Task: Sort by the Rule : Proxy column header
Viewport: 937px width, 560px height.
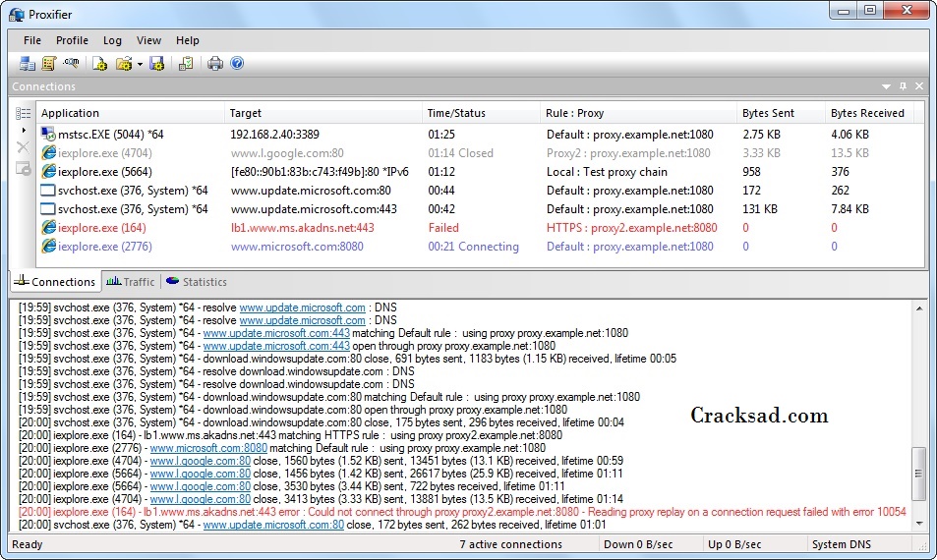Action: click(x=638, y=113)
